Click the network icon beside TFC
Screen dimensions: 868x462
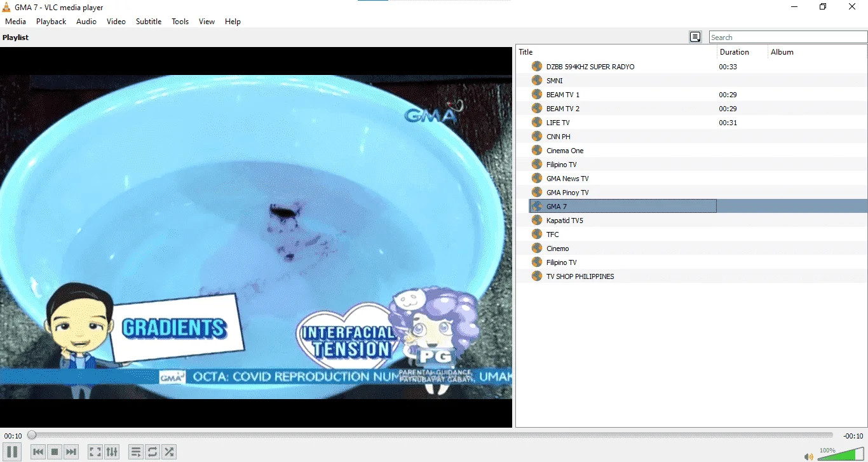(537, 234)
